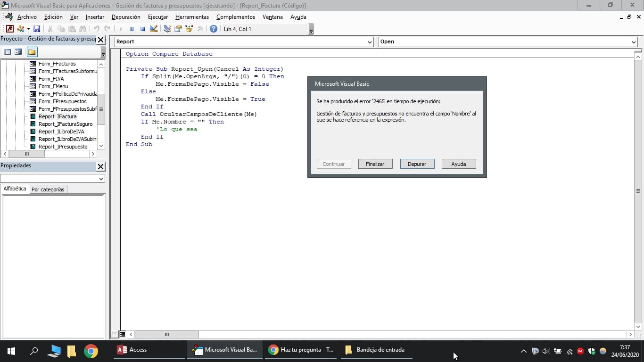Open the Ver menu
This screenshot has height=362, width=644.
point(74,17)
